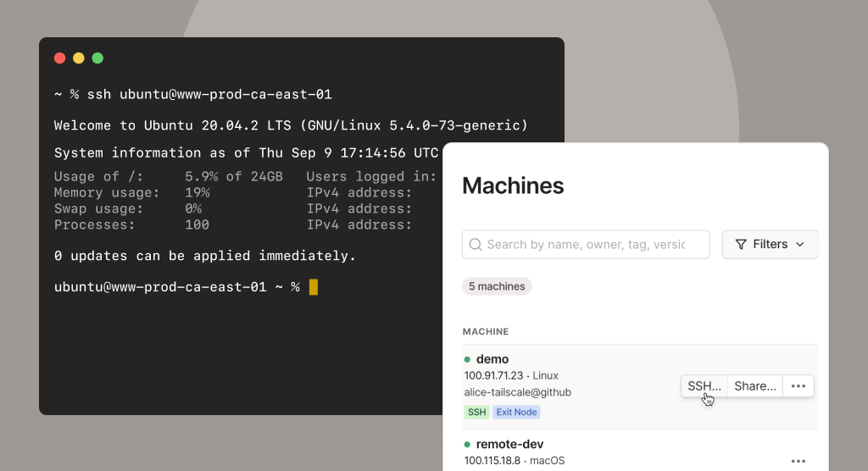The height and width of the screenshot is (471, 868).
Task: Click the 0 updates can be applied line
Action: pos(205,256)
